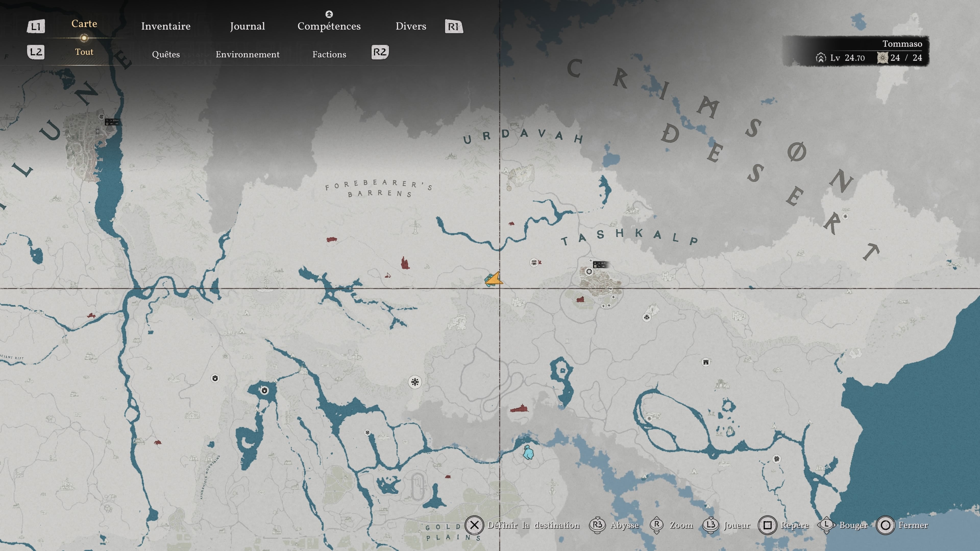Viewport: 980px width, 551px height.
Task: Filter the map by Quêtes
Action: point(166,54)
